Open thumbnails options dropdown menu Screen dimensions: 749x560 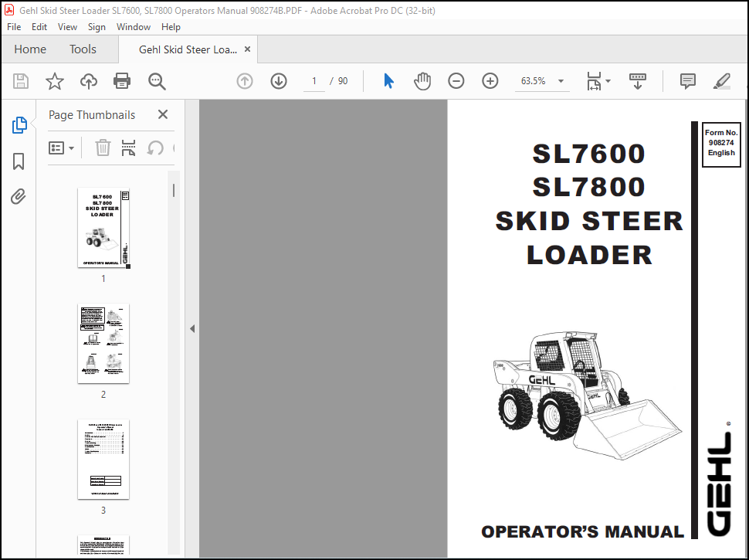point(61,148)
